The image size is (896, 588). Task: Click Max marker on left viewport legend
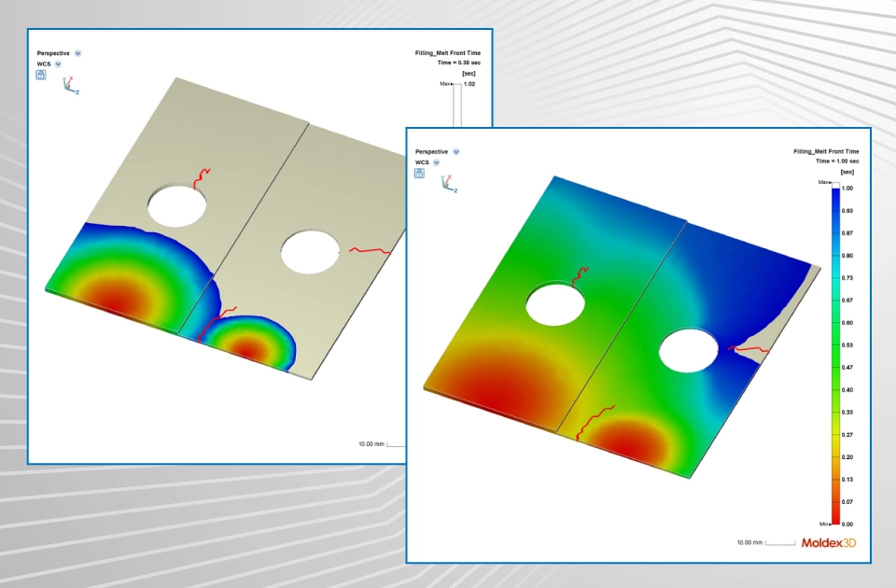[x=446, y=84]
